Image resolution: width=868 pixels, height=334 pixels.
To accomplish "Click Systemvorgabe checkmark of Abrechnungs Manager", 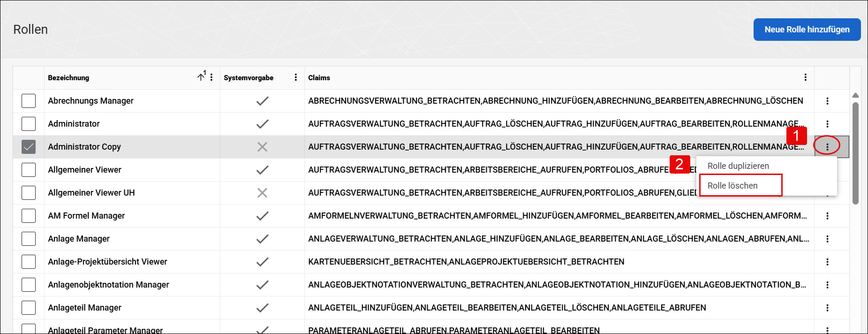I will 262,101.
